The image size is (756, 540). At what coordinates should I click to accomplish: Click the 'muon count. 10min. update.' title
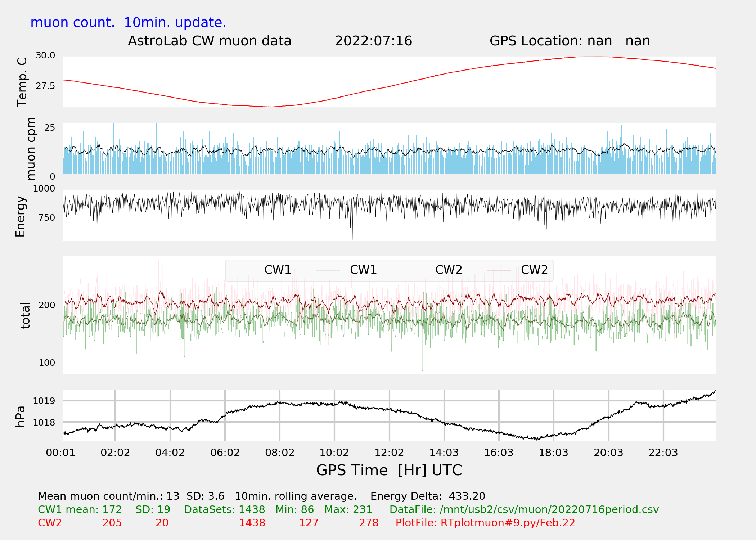(128, 23)
